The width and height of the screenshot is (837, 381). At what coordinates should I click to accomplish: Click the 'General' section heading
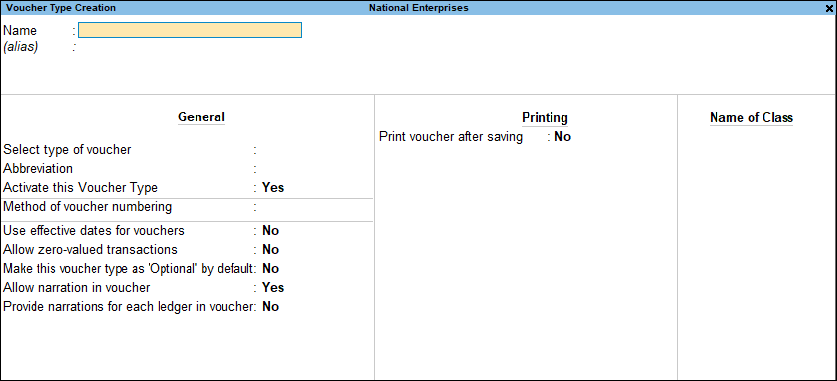(x=201, y=117)
